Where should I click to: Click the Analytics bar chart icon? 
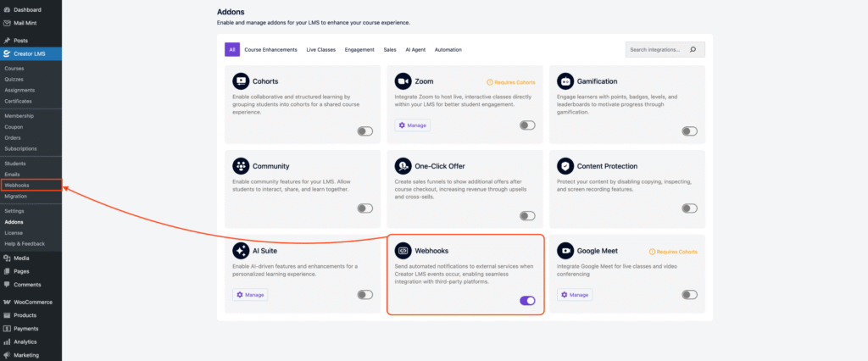click(x=7, y=342)
